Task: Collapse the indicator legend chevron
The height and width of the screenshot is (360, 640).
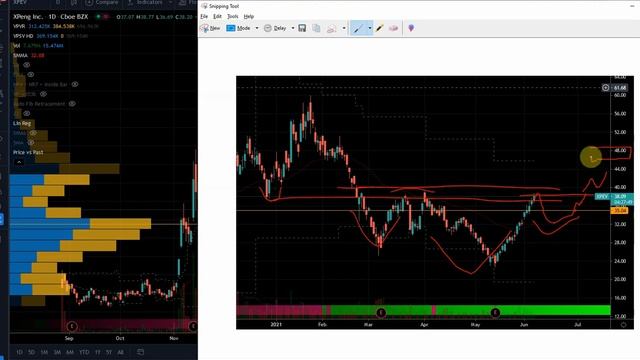Action: 19,162
